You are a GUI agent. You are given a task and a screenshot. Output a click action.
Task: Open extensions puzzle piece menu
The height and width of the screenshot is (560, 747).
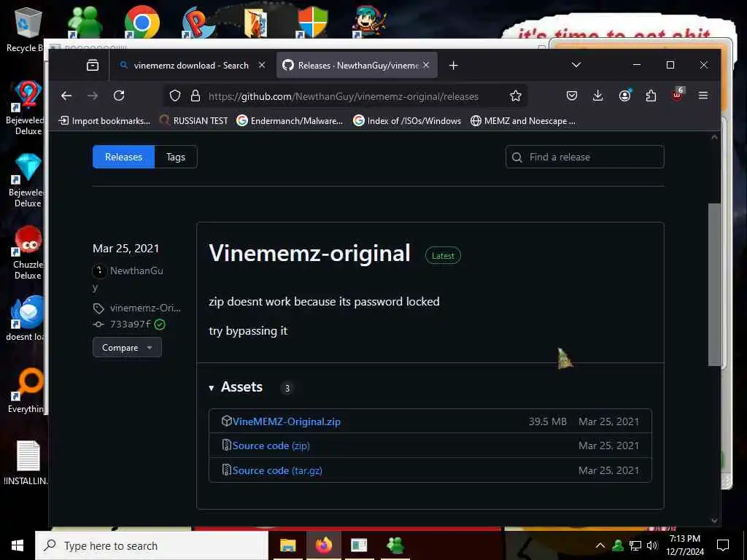651,96
